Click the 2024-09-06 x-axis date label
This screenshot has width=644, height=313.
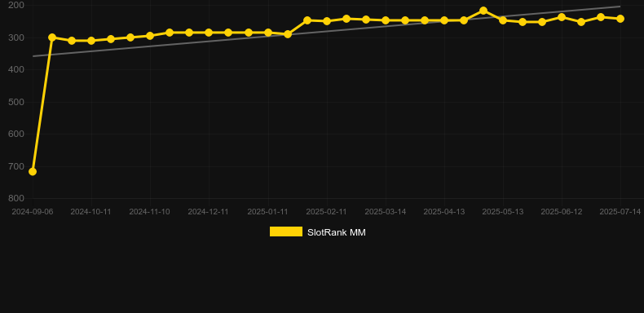coord(33,212)
